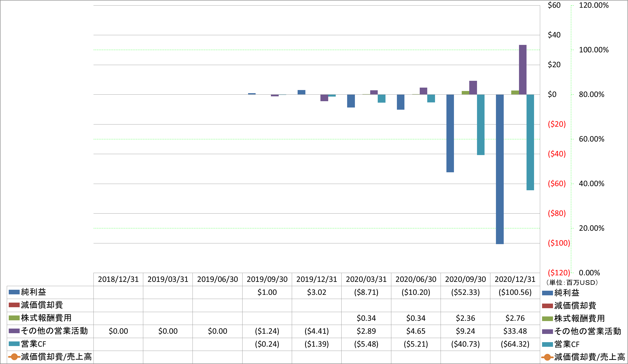Click the $0.00 cell under 2018/12/31
Viewport: 628px width, 364px height.
(118, 331)
